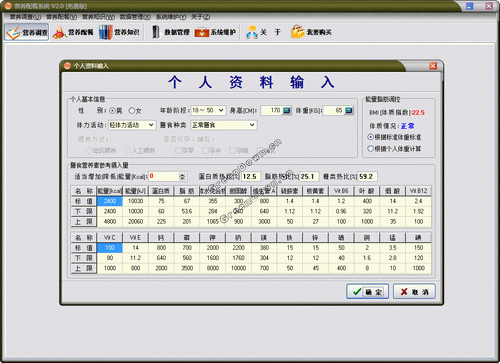Open 膳食种类 dropdown showing 正常膳食

point(224,125)
